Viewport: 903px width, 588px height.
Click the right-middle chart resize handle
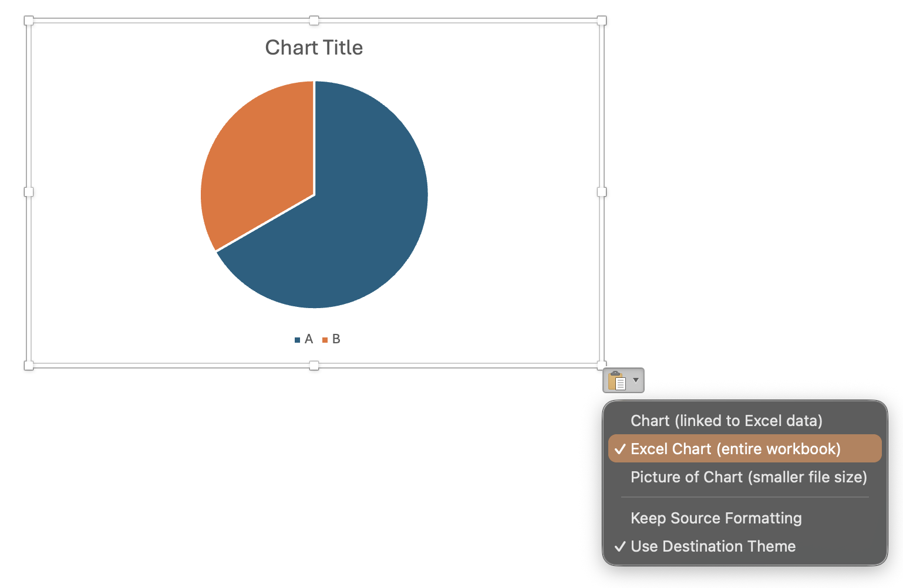click(602, 192)
